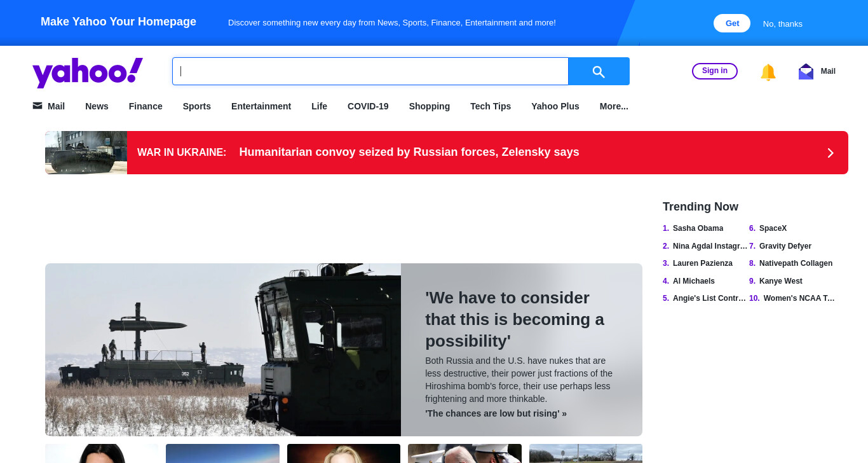Open the missile launcher featured story image
This screenshot has height=463, width=868.
[x=223, y=350]
